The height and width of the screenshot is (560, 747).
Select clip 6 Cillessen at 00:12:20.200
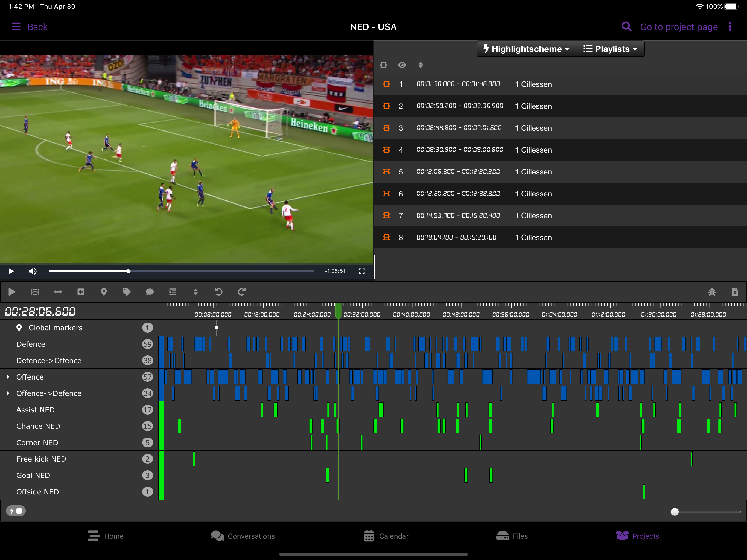(561, 194)
